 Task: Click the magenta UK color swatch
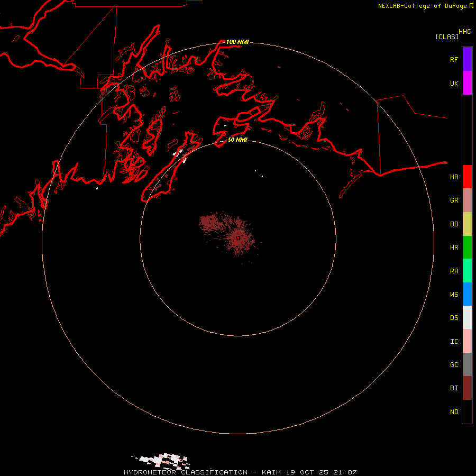[467, 83]
